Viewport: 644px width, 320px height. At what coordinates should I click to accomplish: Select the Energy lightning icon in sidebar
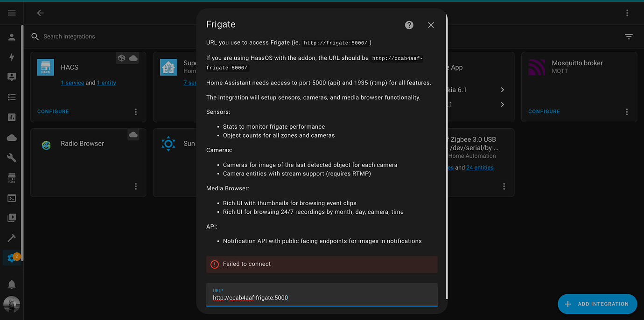pos(12,57)
